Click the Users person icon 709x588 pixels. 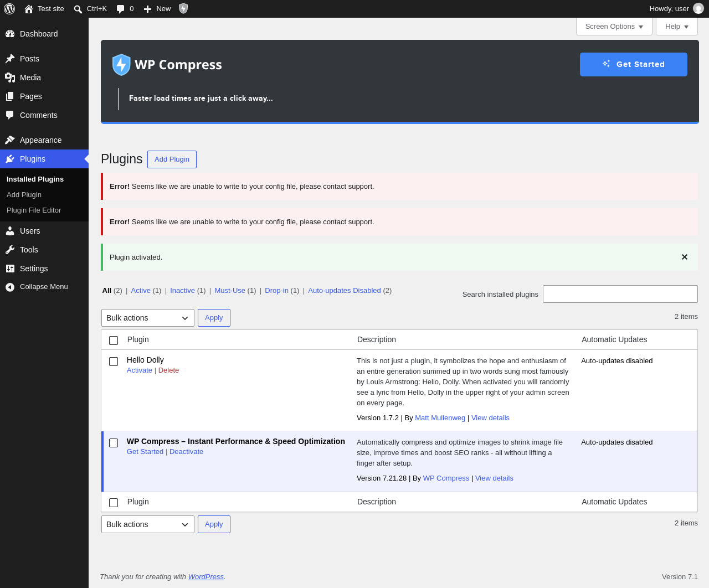click(x=10, y=231)
